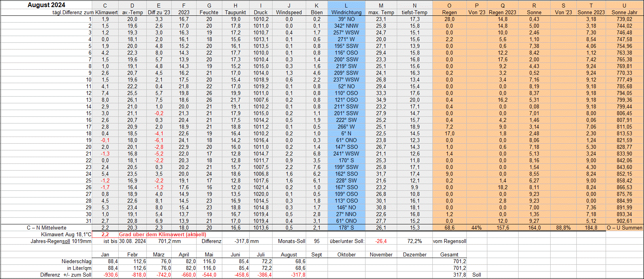Select wind direction cell '6° N'
The height and width of the screenshot is (279, 644).
(347, 133)
